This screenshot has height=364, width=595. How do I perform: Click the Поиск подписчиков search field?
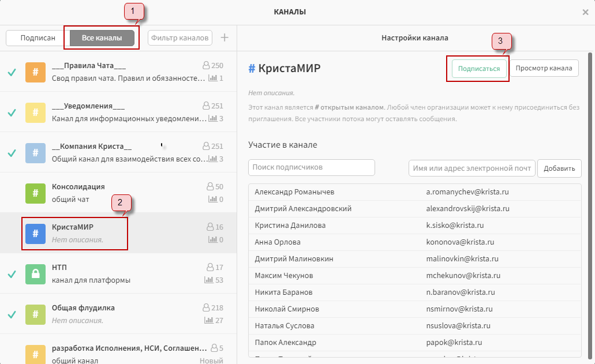pyautogui.click(x=312, y=168)
